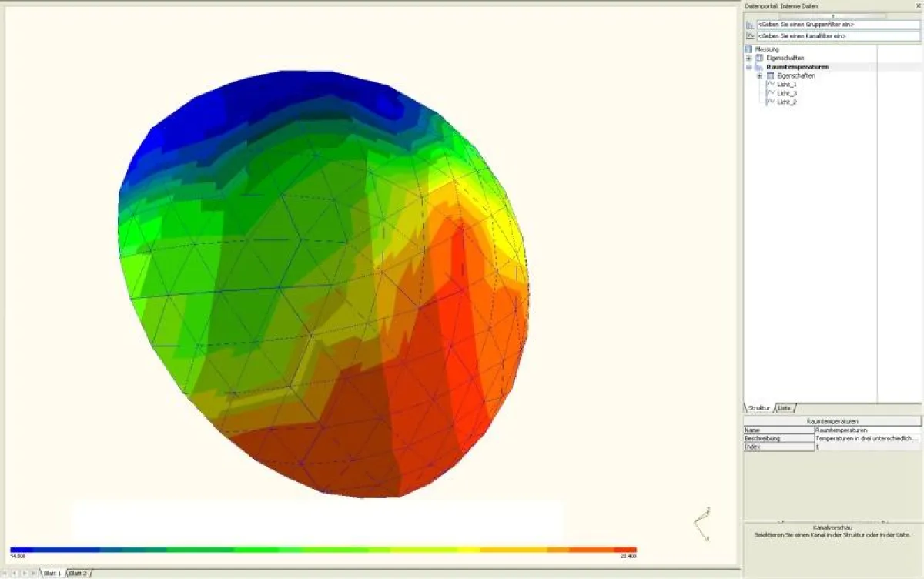Click the Beschreibung property value cell
This screenshot has height=579, width=924.
coord(868,439)
